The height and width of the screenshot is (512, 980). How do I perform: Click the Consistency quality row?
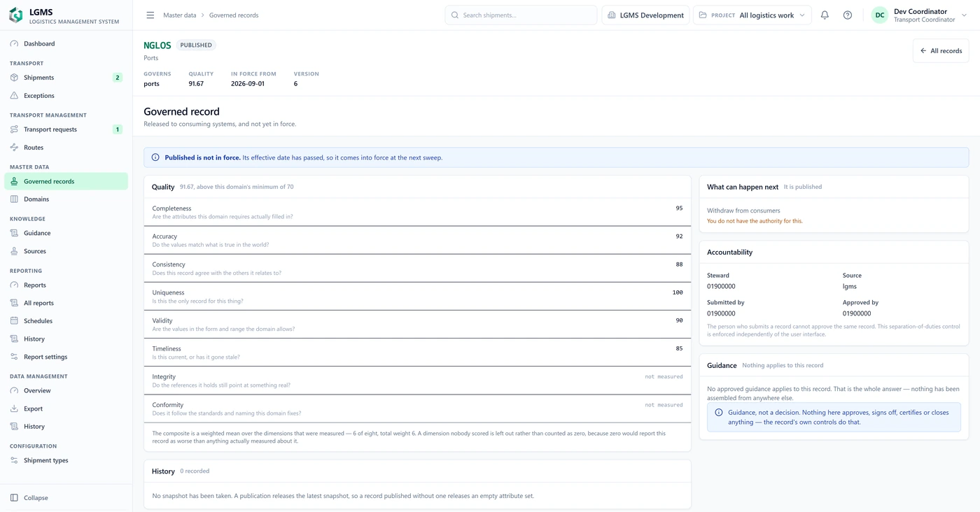click(417, 268)
